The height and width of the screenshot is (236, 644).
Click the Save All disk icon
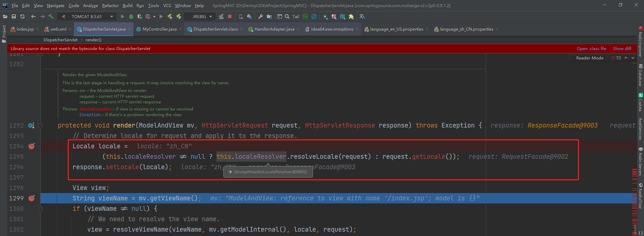14,16
